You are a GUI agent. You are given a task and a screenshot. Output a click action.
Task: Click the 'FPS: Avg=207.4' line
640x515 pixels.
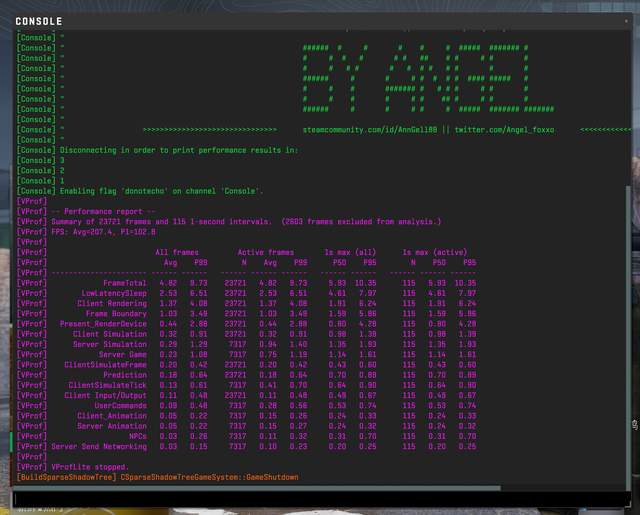(x=103, y=232)
